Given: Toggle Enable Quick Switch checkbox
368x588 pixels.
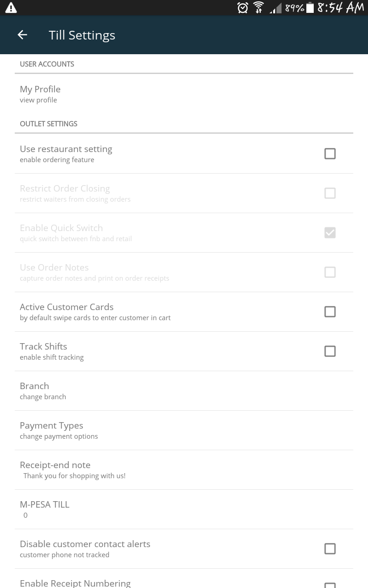Looking at the screenshot, I should tap(330, 232).
